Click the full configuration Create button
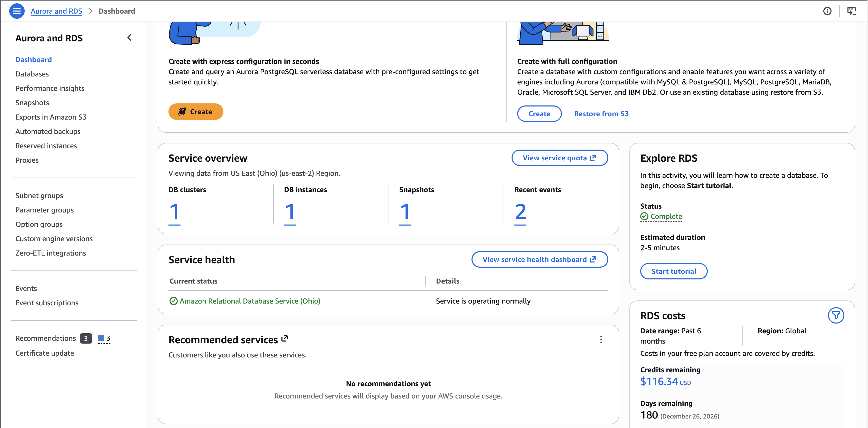 [539, 114]
